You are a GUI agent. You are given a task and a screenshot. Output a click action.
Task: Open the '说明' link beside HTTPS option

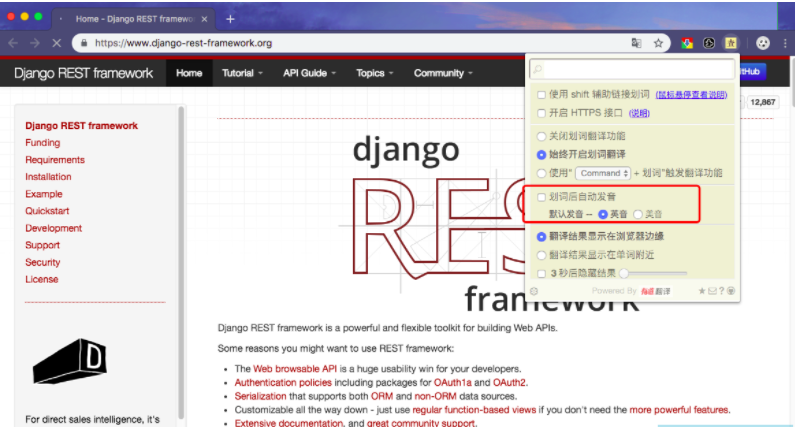[x=639, y=113]
